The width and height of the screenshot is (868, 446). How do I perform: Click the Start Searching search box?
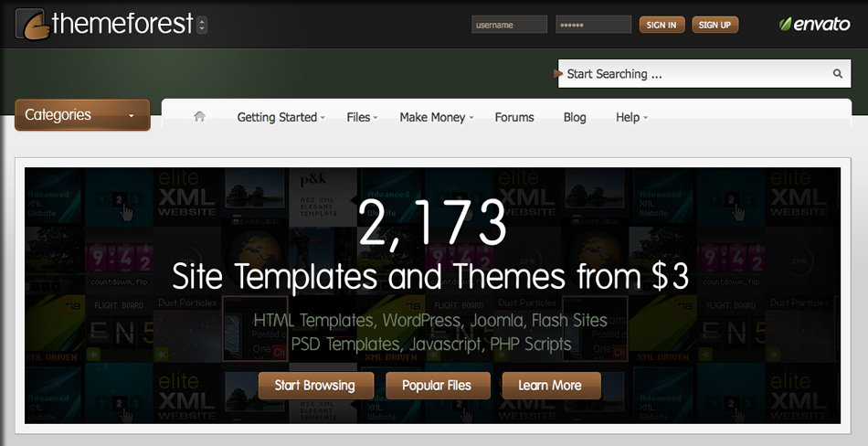click(704, 74)
